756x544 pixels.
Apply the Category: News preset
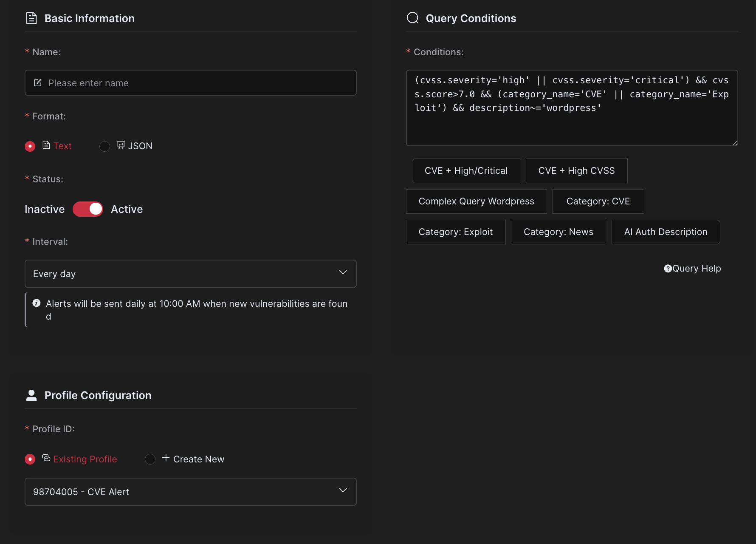tap(558, 232)
